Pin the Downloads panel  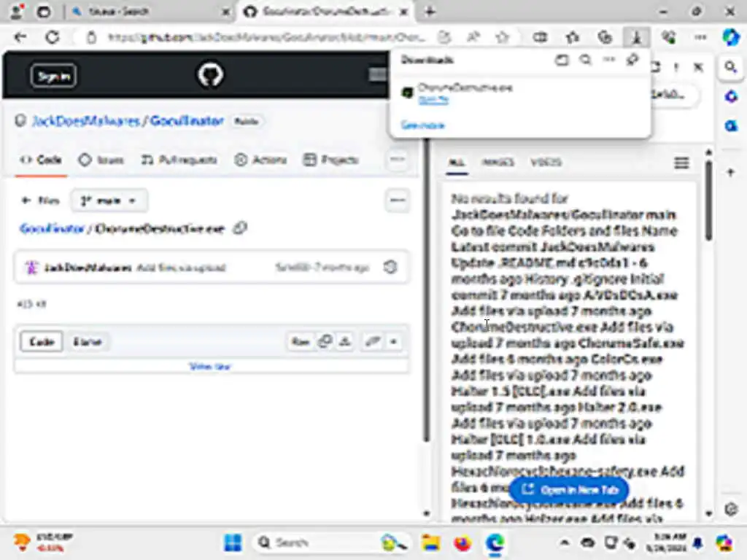[x=632, y=60]
